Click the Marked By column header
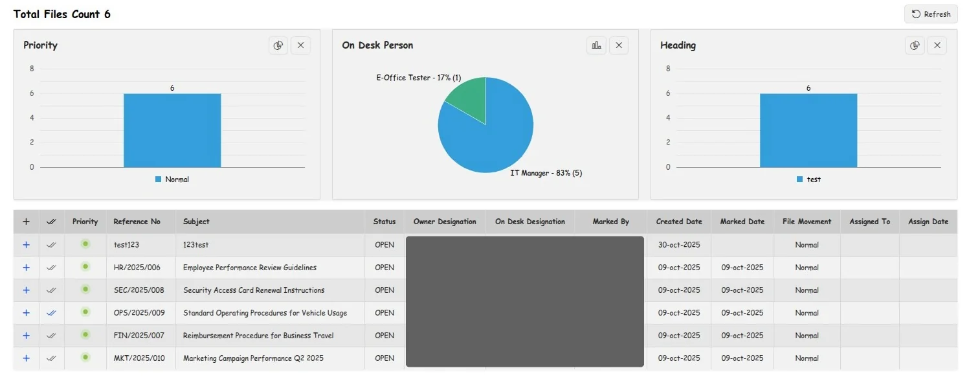The image size is (980, 381). (x=611, y=222)
